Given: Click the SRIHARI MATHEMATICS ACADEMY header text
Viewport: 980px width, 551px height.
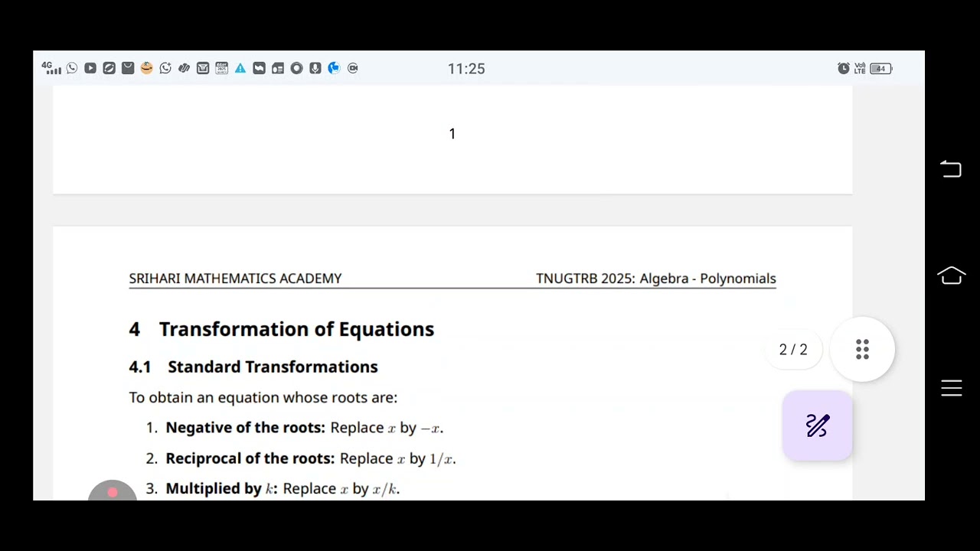Looking at the screenshot, I should [235, 279].
